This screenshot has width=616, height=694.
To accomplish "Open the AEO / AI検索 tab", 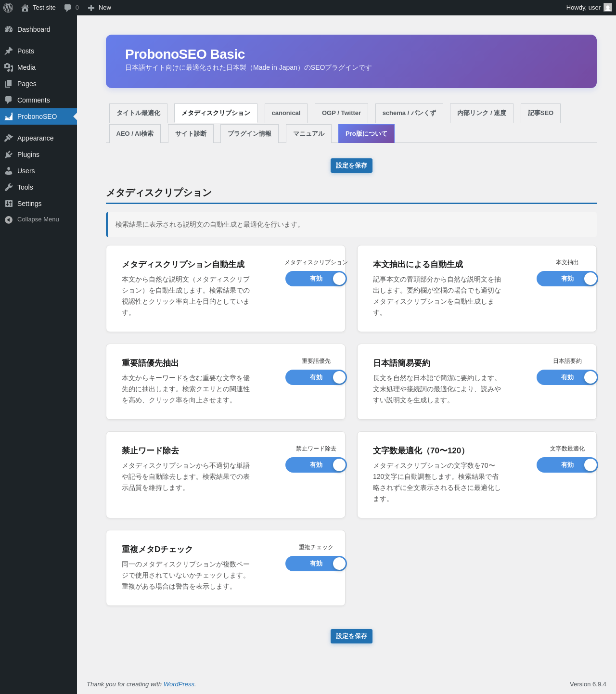I will (135, 134).
